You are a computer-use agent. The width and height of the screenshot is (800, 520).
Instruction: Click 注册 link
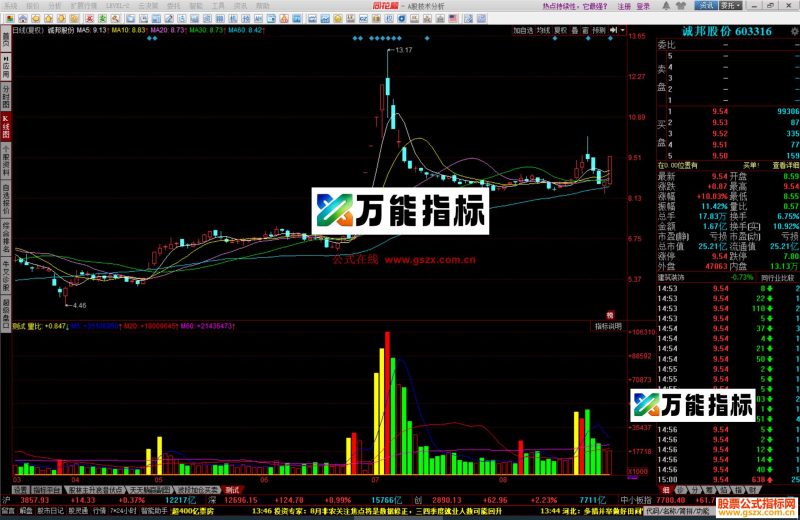pyautogui.click(x=624, y=6)
